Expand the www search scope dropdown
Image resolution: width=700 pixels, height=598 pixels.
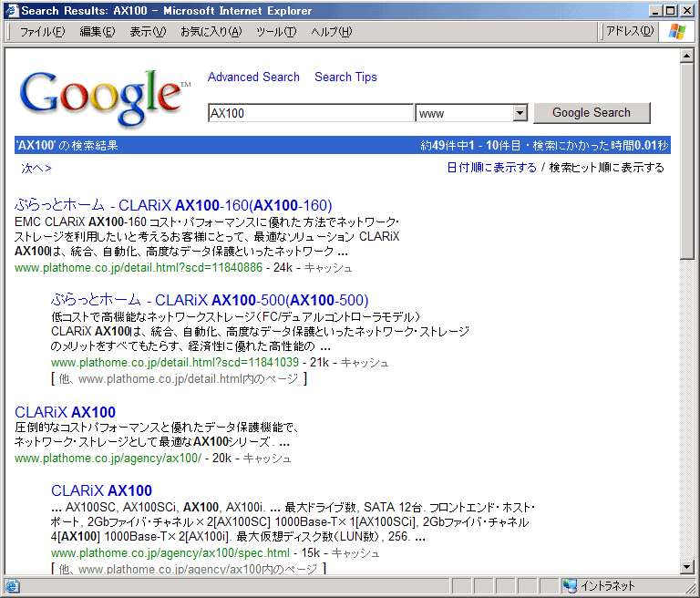pyautogui.click(x=520, y=113)
